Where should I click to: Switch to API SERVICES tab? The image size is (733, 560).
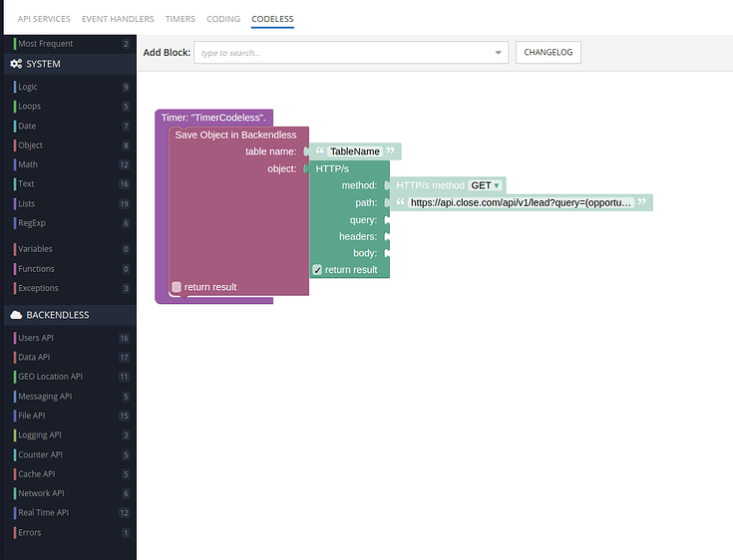tap(44, 19)
